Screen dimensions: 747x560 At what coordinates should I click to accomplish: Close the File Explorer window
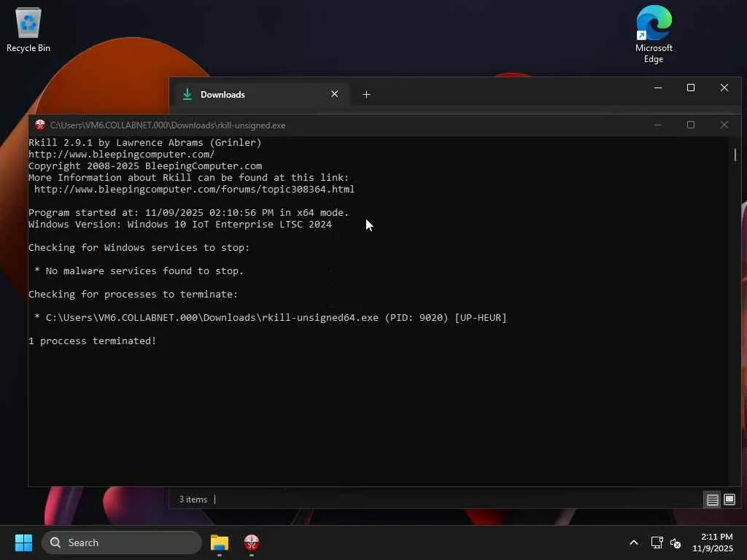pyautogui.click(x=724, y=87)
